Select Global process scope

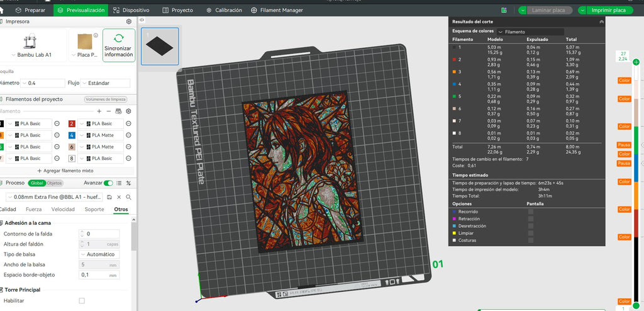pyautogui.click(x=36, y=183)
